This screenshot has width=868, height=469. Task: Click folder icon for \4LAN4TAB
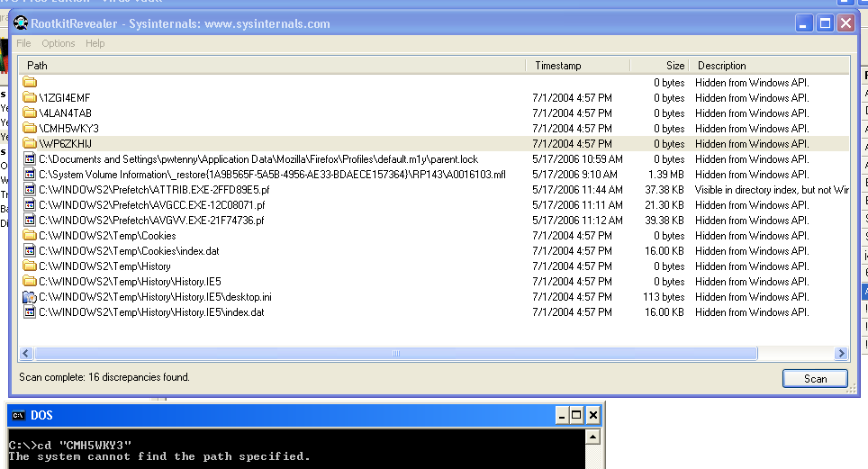(30, 113)
